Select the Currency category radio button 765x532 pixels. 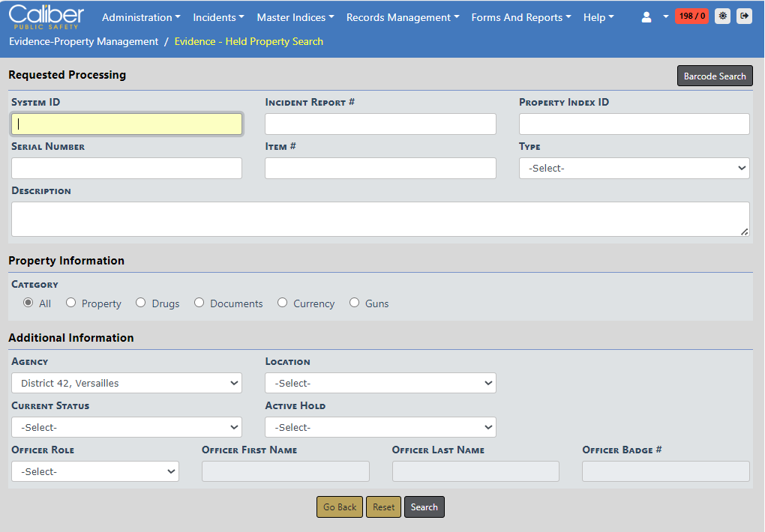point(283,303)
